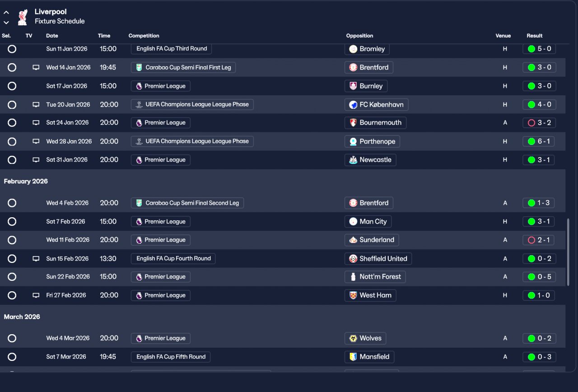Sort fixtures by Time column header
Image resolution: width=578 pixels, height=392 pixels.
coord(104,36)
